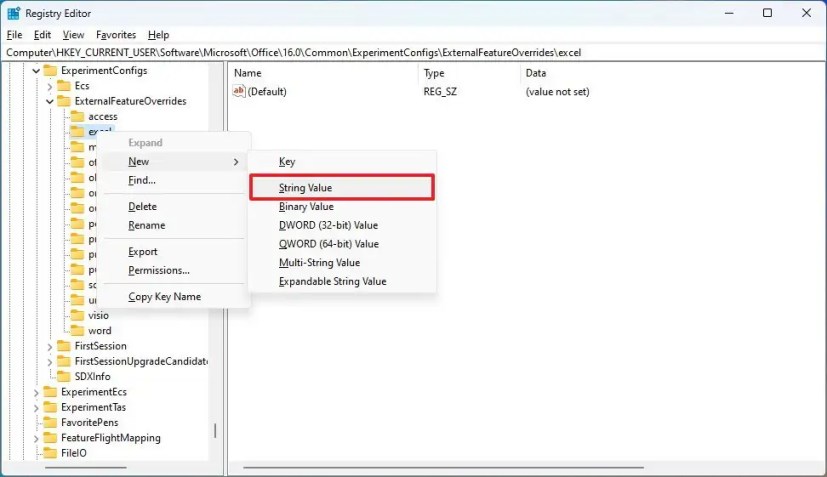Create a new Key from submenu
This screenshot has width=827, height=477.
click(x=342, y=162)
